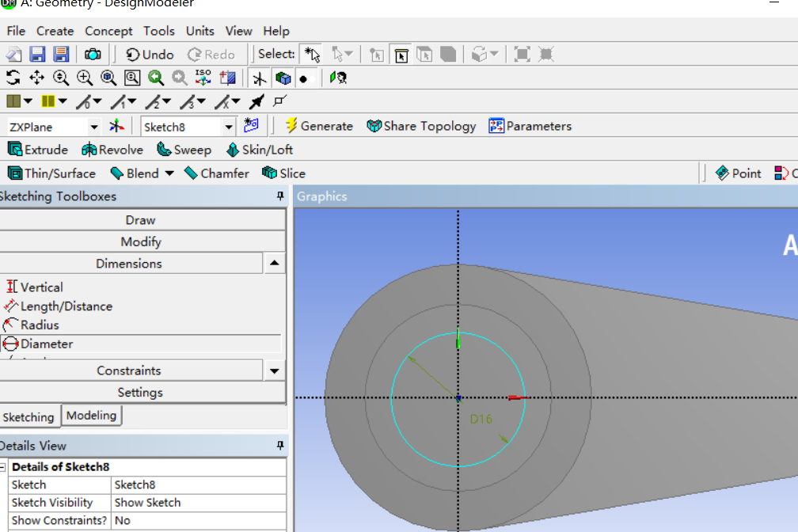Select the Skin/Loft feature

click(260, 150)
